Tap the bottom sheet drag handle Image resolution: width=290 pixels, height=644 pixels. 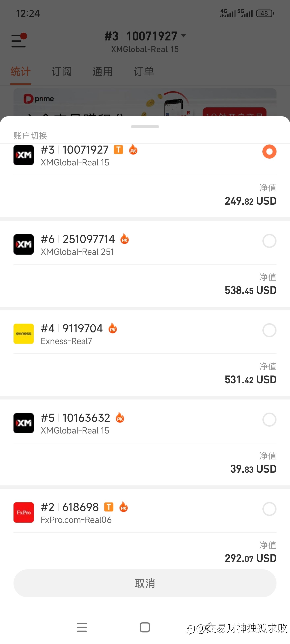[145, 127]
